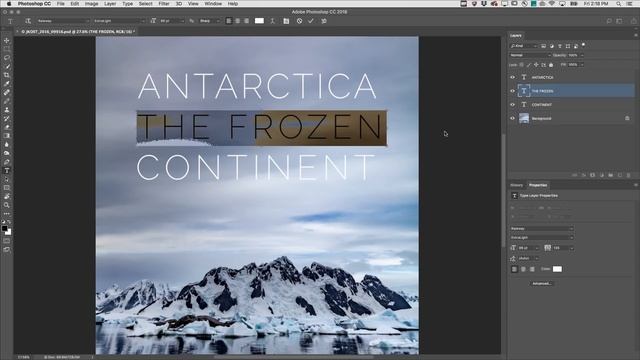Screen dimensions: 640x360
Task: Open the layer Kind filter dropdown
Action: (x=524, y=46)
